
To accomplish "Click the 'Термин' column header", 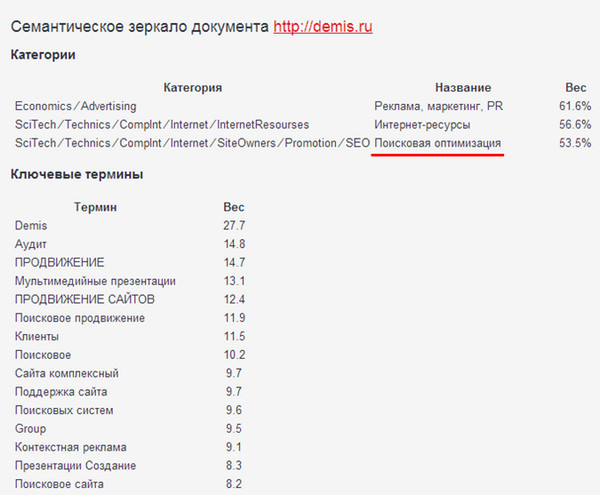I will coord(95,207).
